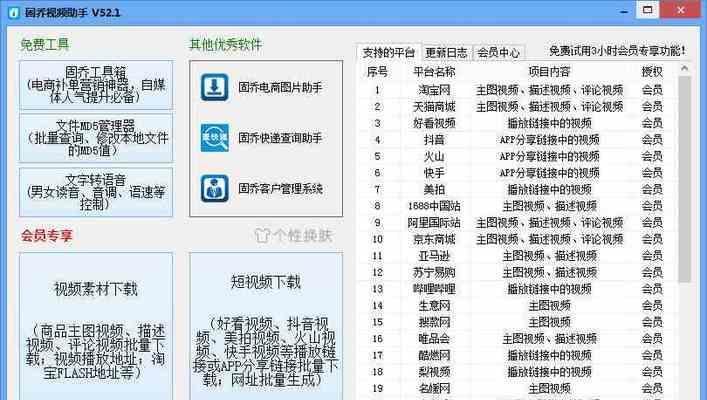
Task: Click the platform list vertical scrollbar thumb
Action: point(684,179)
